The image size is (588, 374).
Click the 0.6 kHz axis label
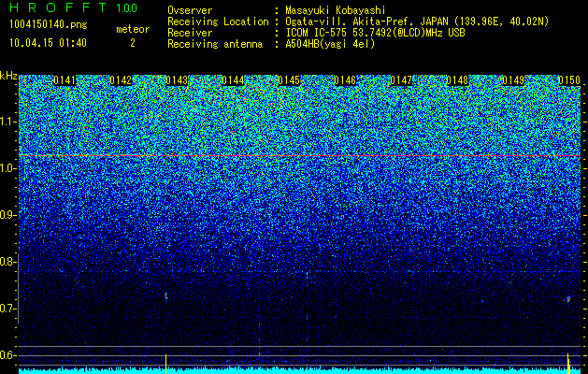coord(7,355)
